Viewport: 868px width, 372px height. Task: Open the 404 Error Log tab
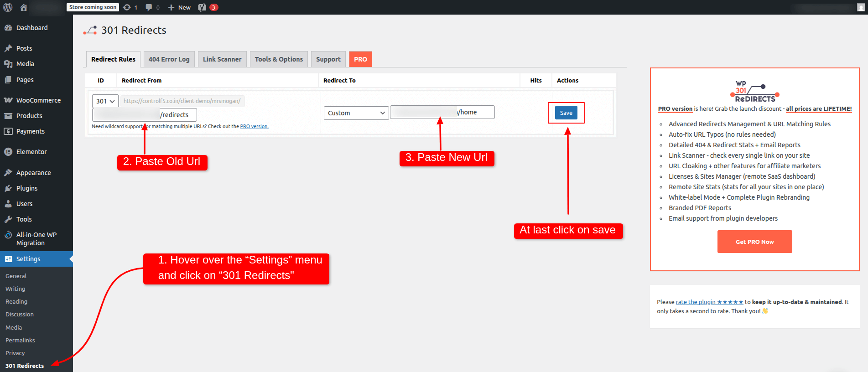tap(169, 59)
